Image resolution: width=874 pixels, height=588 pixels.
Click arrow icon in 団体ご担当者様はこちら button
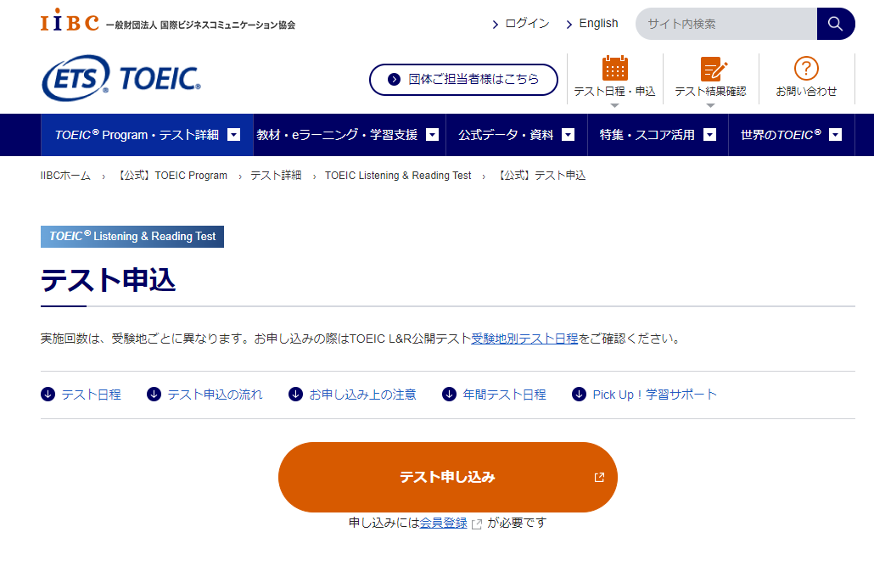coord(394,79)
